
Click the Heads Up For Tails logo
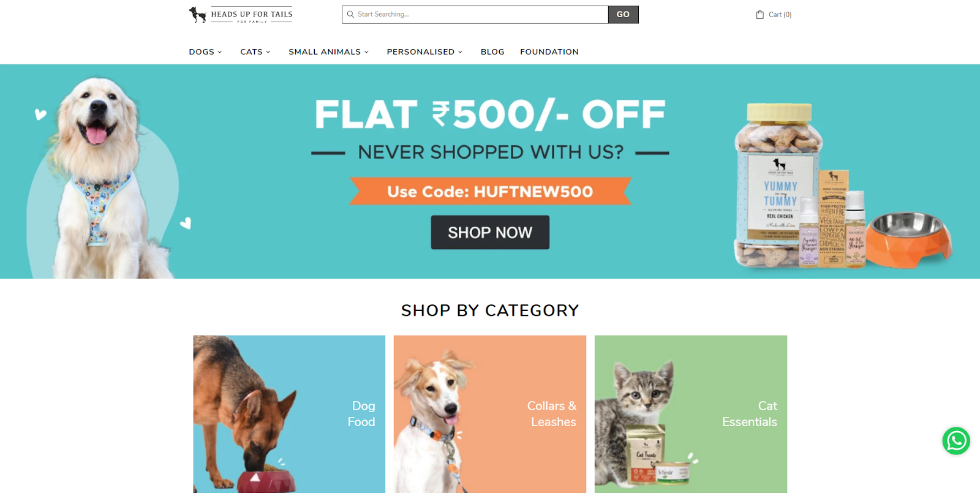(241, 15)
